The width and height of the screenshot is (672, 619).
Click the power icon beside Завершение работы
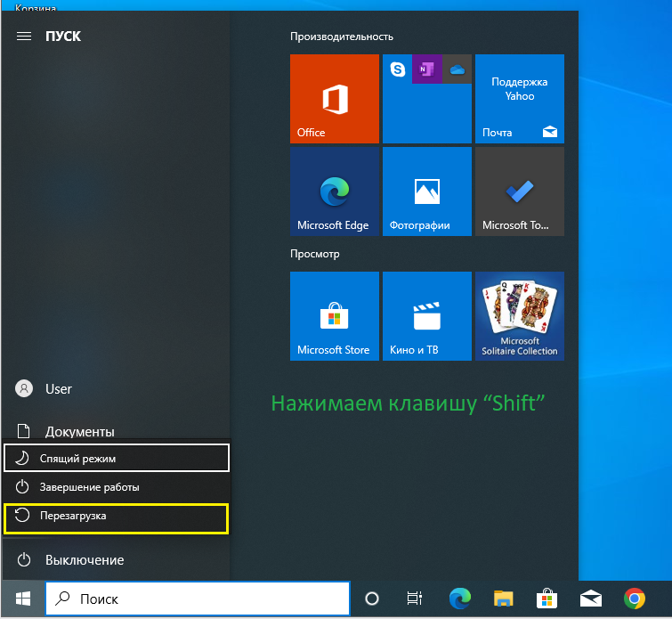point(22,487)
